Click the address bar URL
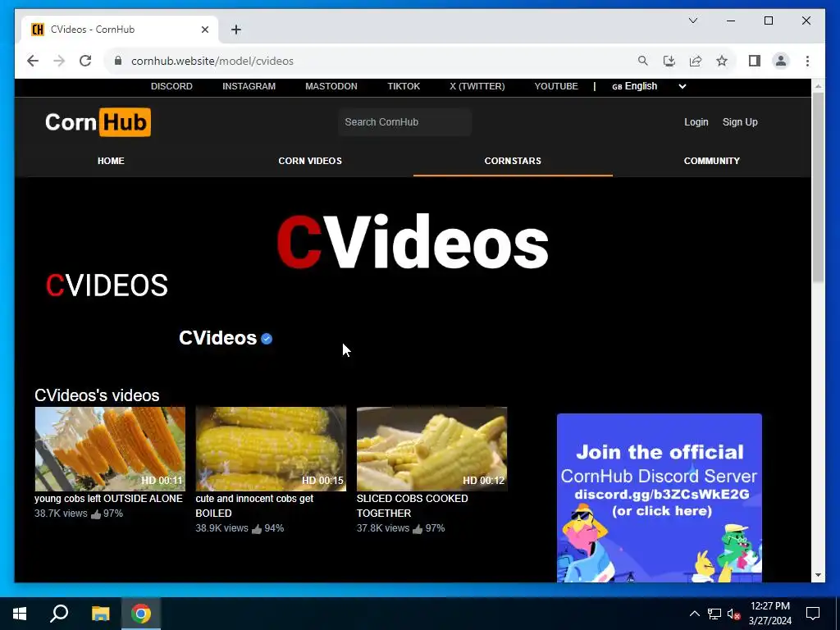Screen dimensions: 840x630 pos(212,61)
